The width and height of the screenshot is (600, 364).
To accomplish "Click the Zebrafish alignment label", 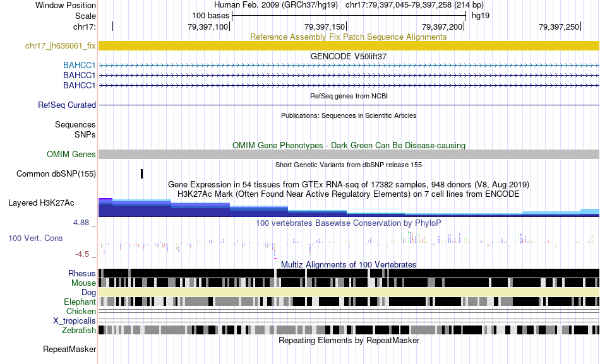I will pyautogui.click(x=79, y=331).
